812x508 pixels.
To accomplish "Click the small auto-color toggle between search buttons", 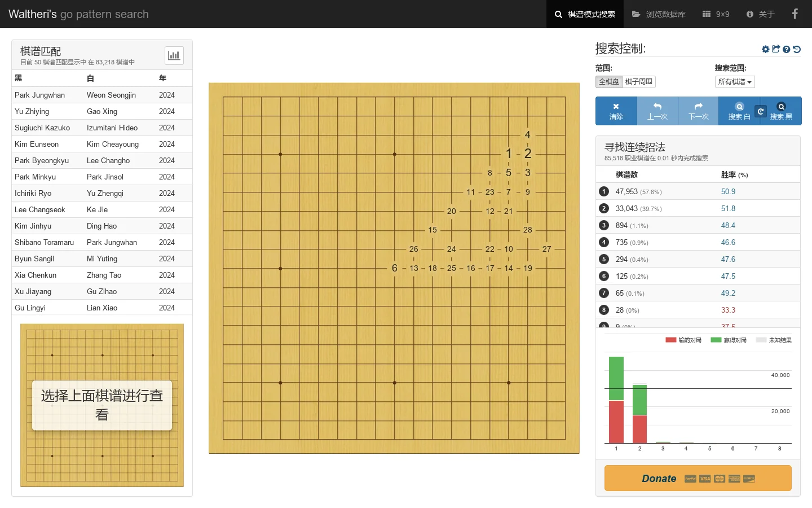I will pyautogui.click(x=760, y=111).
